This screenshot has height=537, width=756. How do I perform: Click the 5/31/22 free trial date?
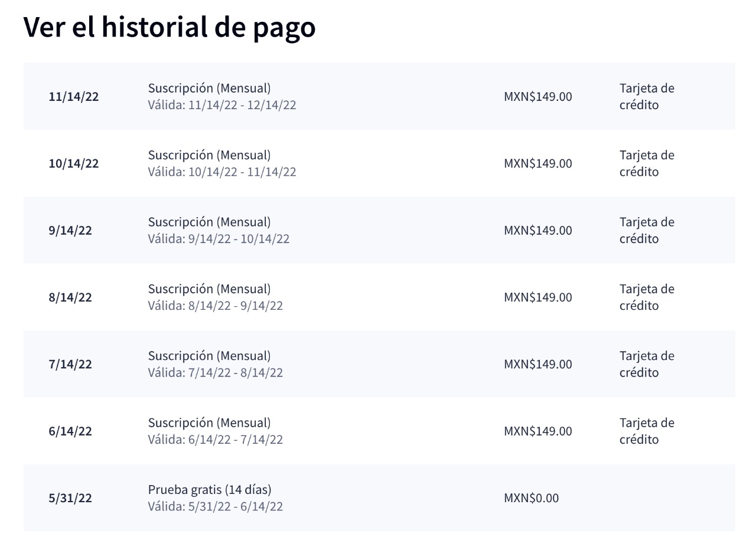70,498
